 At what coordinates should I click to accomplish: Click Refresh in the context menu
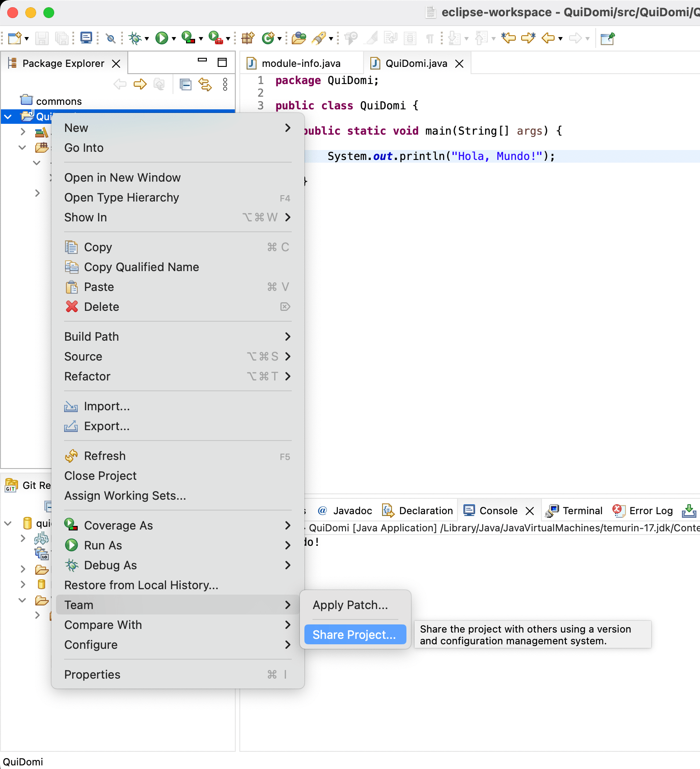pos(178,456)
